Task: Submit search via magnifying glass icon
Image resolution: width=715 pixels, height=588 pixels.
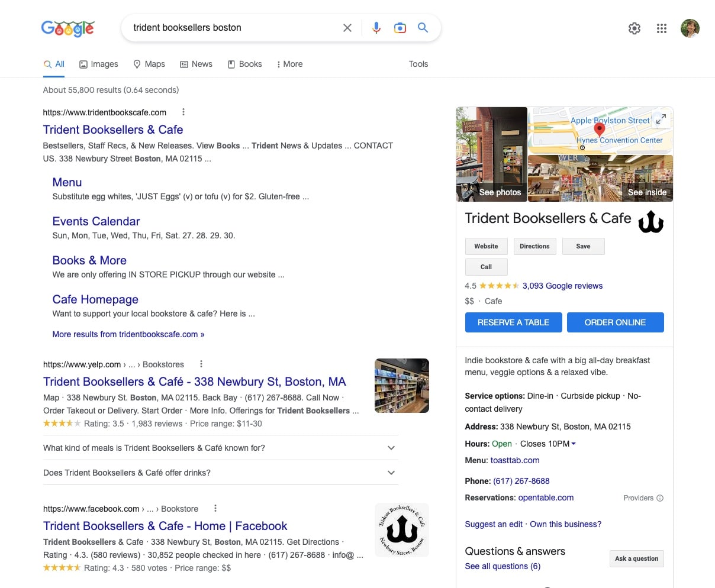Action: coord(423,27)
